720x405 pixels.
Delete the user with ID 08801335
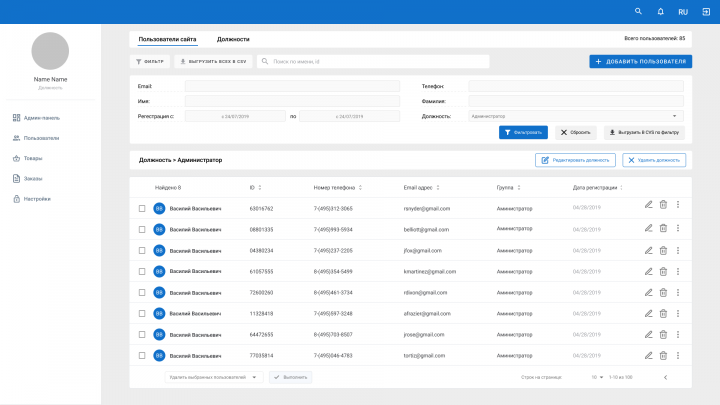tap(663, 228)
